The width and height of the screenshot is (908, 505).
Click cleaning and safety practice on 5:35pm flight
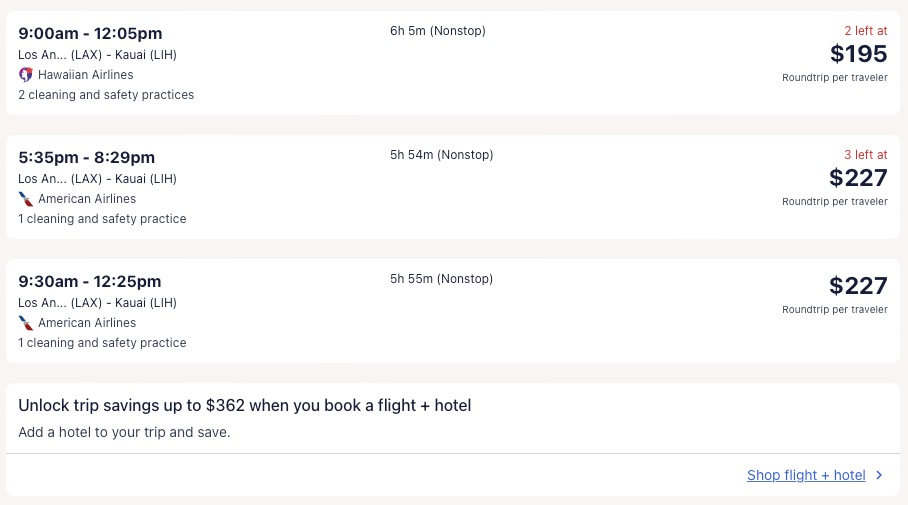click(102, 219)
